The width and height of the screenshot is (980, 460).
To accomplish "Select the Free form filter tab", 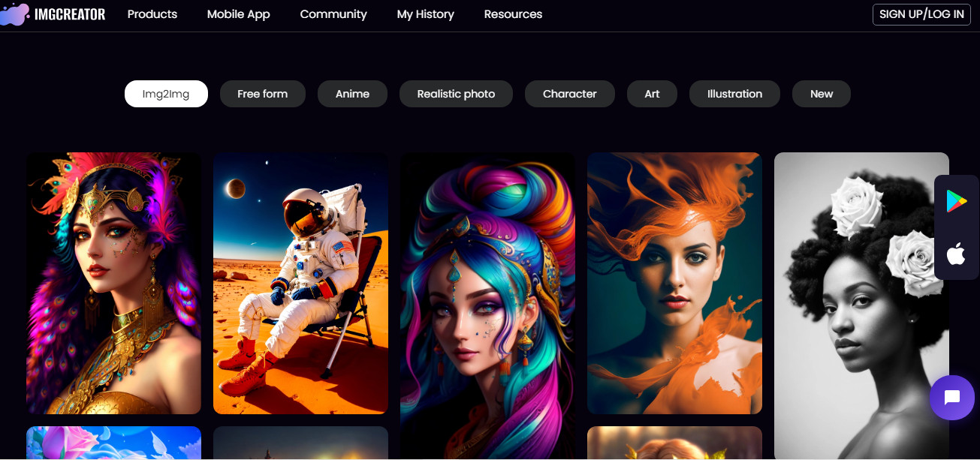I will (263, 94).
